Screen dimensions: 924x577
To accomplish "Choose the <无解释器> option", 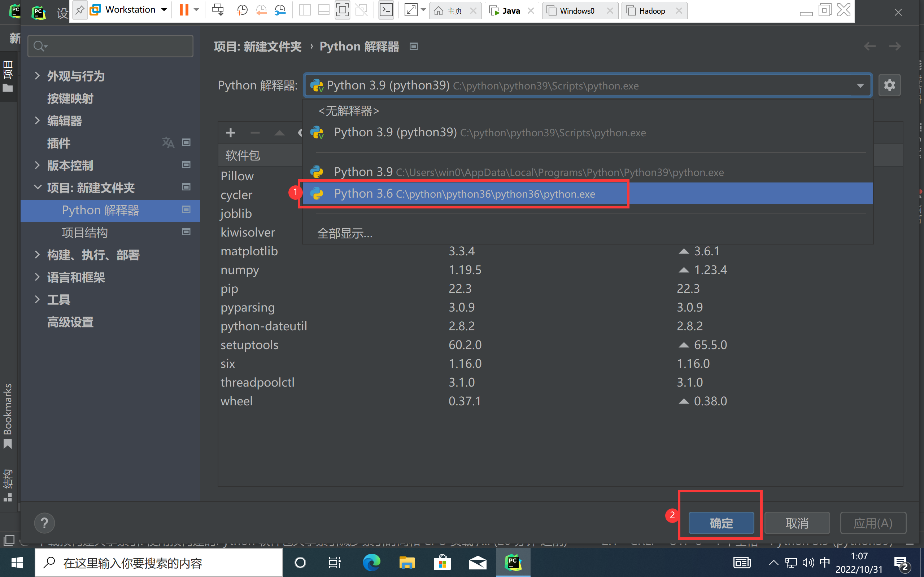I will [x=348, y=111].
